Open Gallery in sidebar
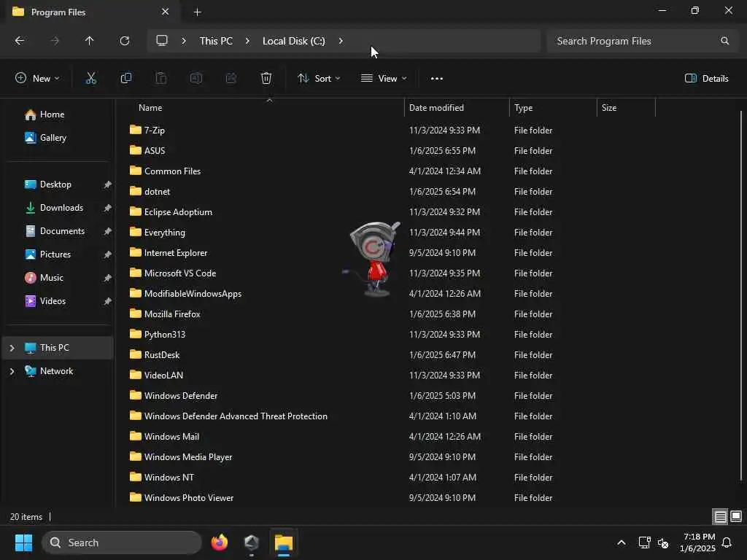 click(53, 138)
